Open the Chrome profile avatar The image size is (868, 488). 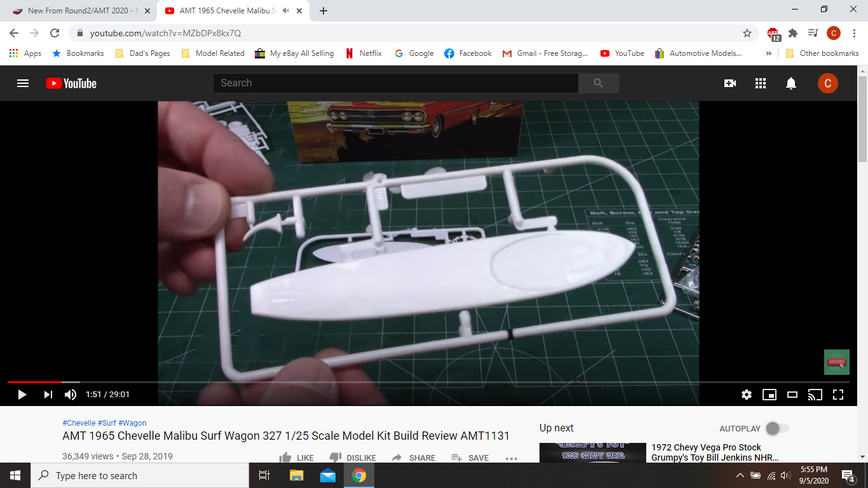pyautogui.click(x=834, y=33)
